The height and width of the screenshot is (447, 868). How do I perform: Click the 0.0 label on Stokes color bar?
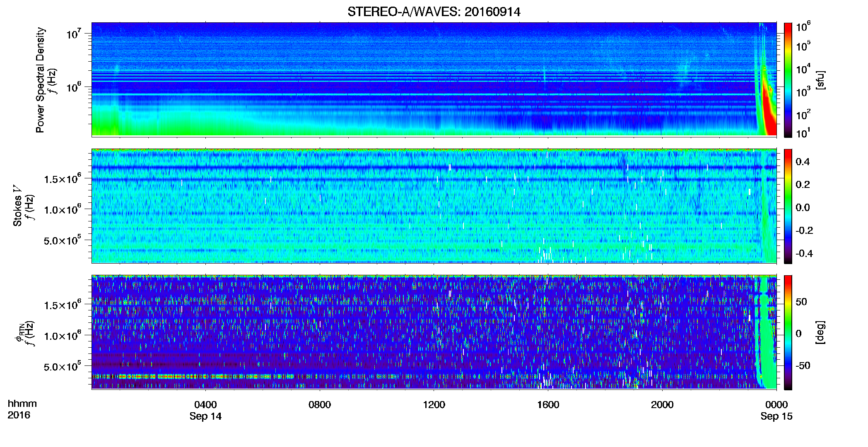[x=803, y=208]
